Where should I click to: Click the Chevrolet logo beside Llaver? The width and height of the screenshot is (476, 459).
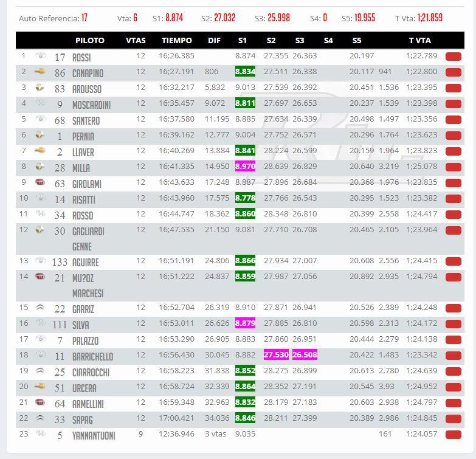click(x=40, y=151)
